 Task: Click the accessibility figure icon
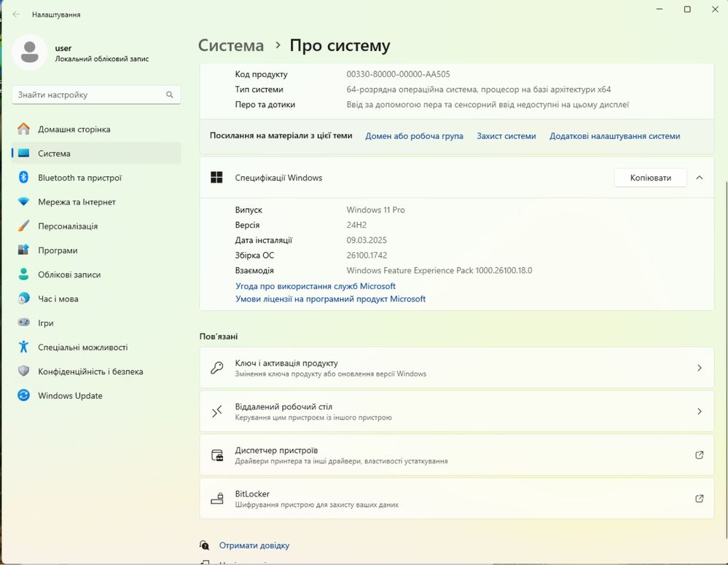coord(23,347)
